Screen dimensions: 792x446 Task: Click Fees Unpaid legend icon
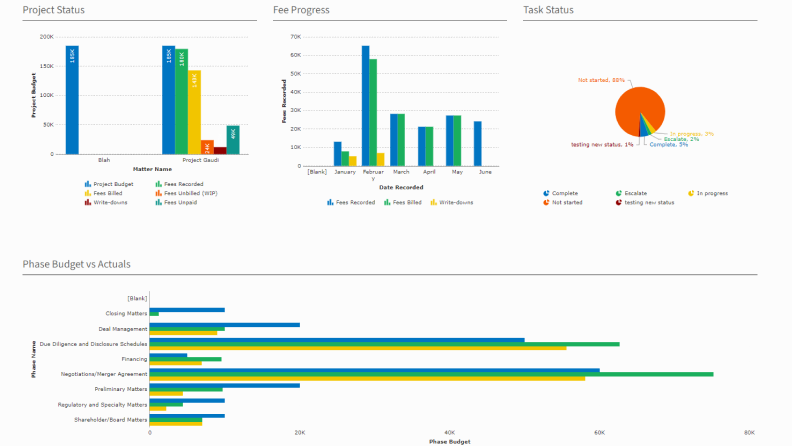157,202
